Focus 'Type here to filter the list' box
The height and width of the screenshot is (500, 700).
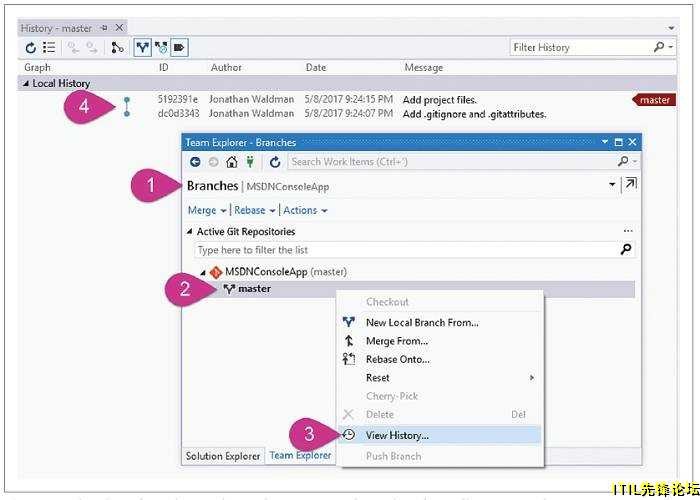coord(405,250)
